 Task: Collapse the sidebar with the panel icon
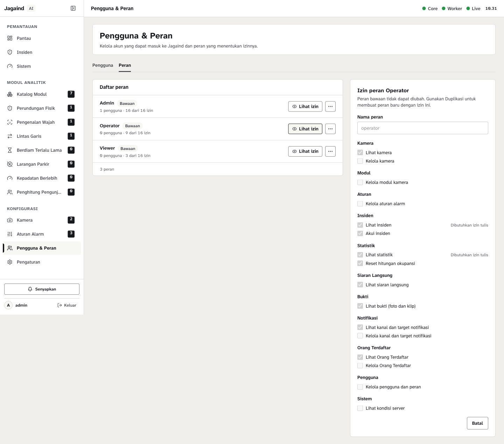[73, 8]
